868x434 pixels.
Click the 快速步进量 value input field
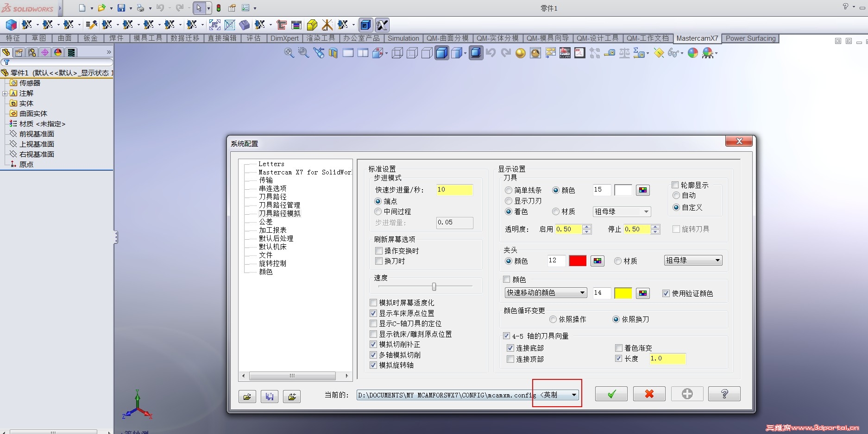[454, 190]
